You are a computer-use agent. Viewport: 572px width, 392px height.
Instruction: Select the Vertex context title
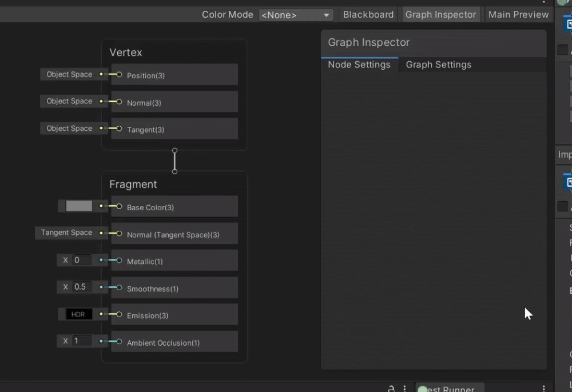(x=125, y=53)
